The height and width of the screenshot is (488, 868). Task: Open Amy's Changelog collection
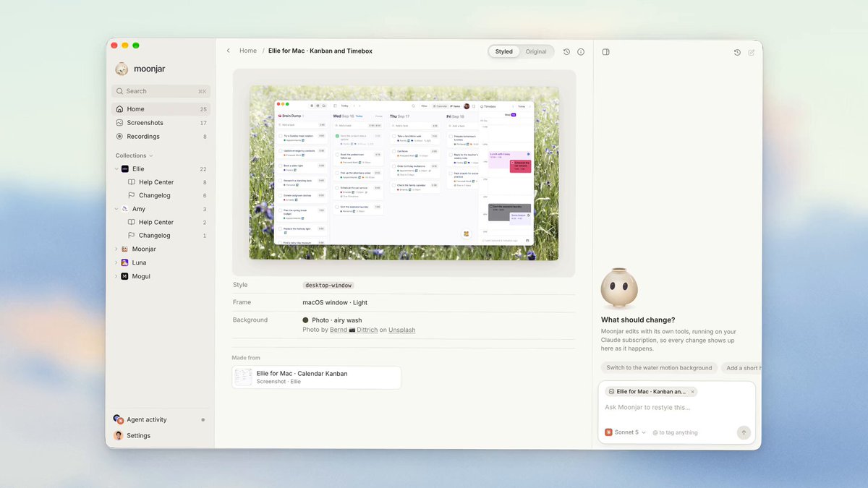[167, 236]
